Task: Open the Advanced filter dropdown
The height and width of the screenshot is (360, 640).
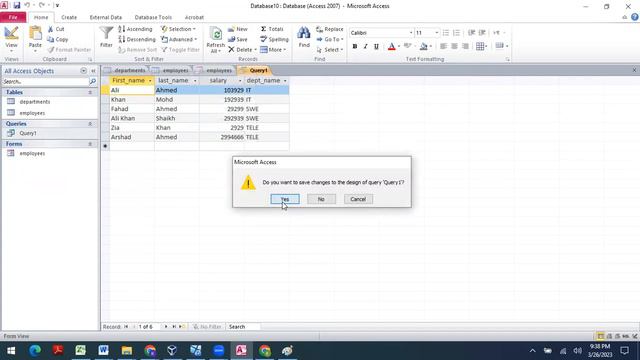Action: click(179, 40)
